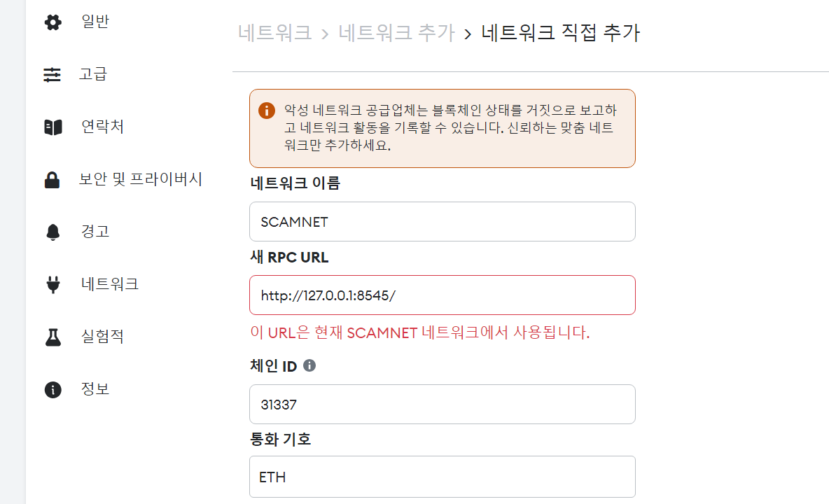Select 보안 및 프라이버시 menu item
829x504 pixels.
141,179
